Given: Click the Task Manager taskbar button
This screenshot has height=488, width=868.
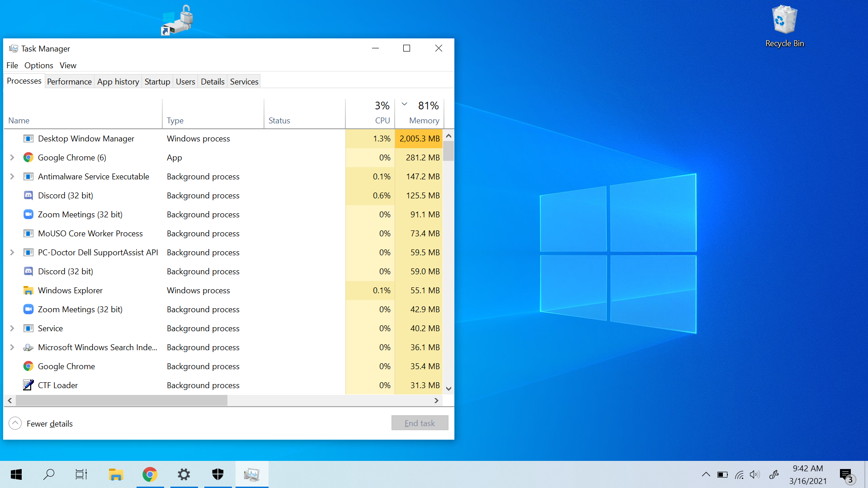Looking at the screenshot, I should 252,474.
